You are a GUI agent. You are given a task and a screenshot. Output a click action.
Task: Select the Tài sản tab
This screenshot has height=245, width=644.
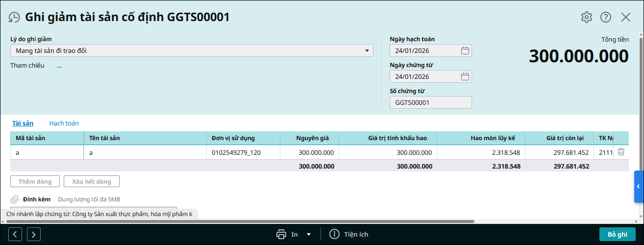click(x=23, y=123)
